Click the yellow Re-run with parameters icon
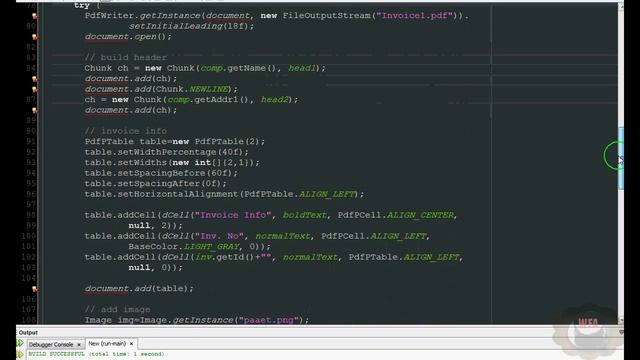 20,354
